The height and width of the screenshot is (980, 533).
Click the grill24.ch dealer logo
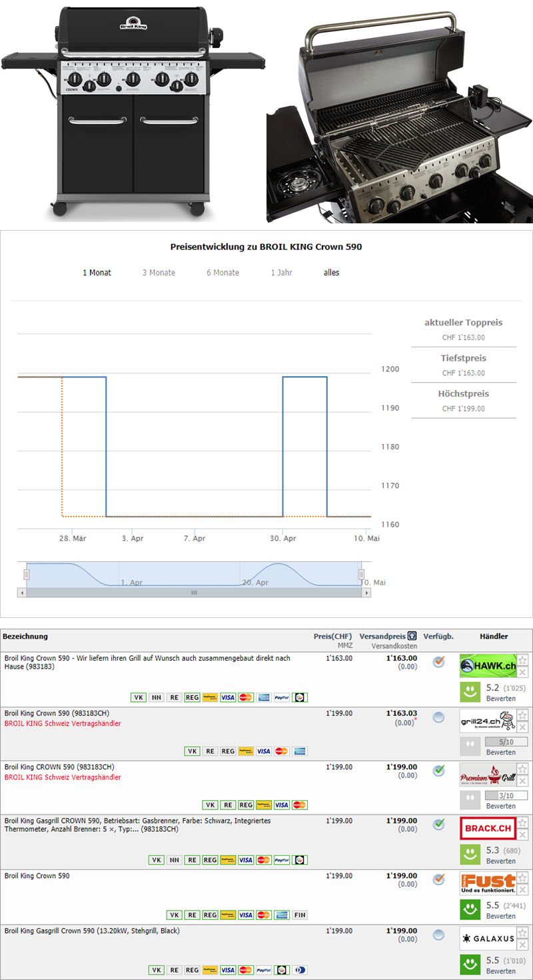click(487, 721)
